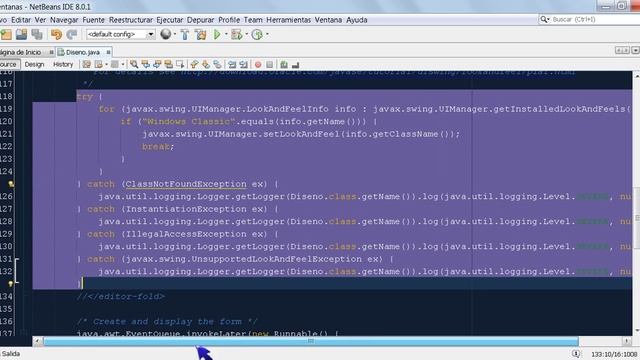Click Find Next Occurrence icon
Viewport: 640px width, 360px height.
coord(157,64)
